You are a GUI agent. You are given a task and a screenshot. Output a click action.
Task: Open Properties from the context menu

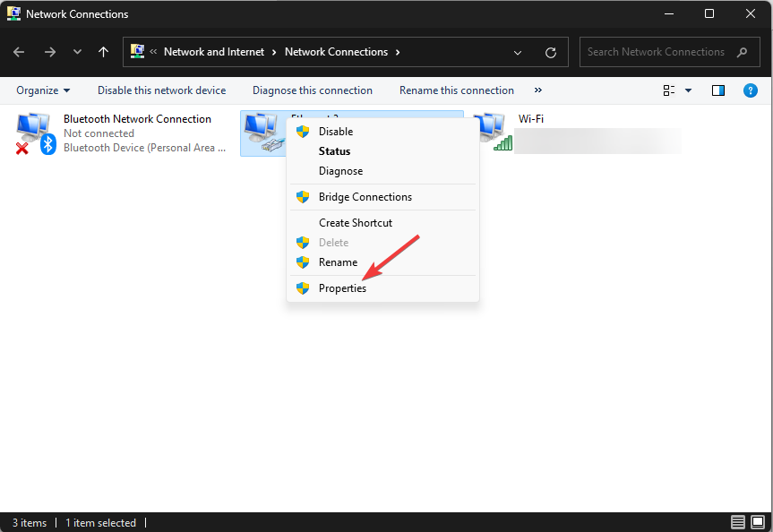382,288
